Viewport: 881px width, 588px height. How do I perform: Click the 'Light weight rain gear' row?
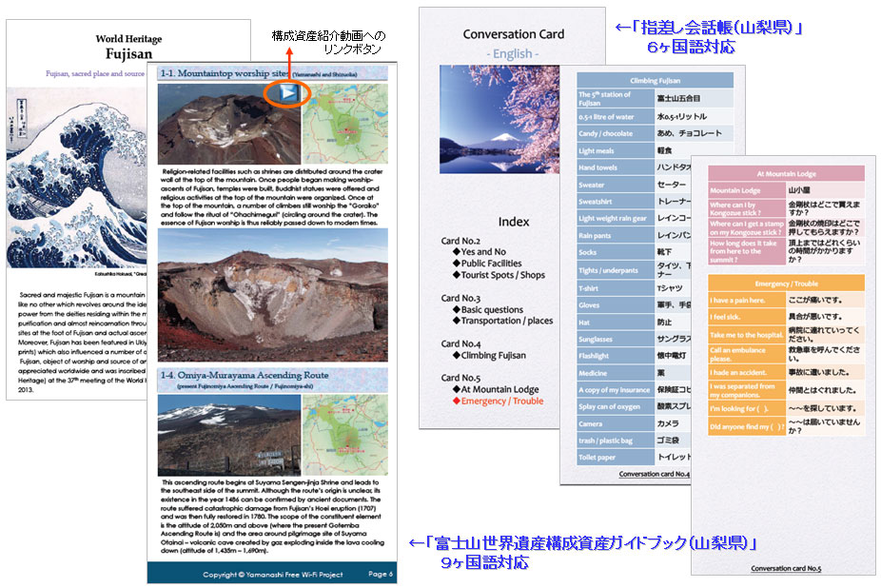(634, 218)
